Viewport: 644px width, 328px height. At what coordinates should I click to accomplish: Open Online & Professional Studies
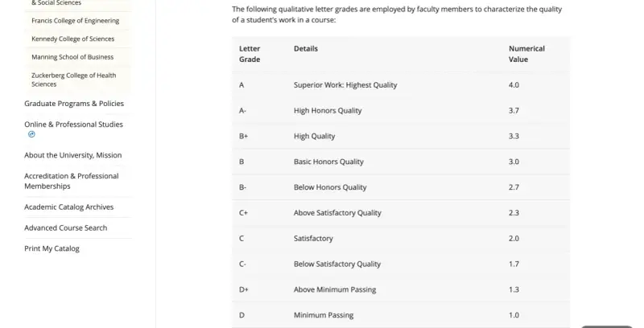click(x=73, y=125)
